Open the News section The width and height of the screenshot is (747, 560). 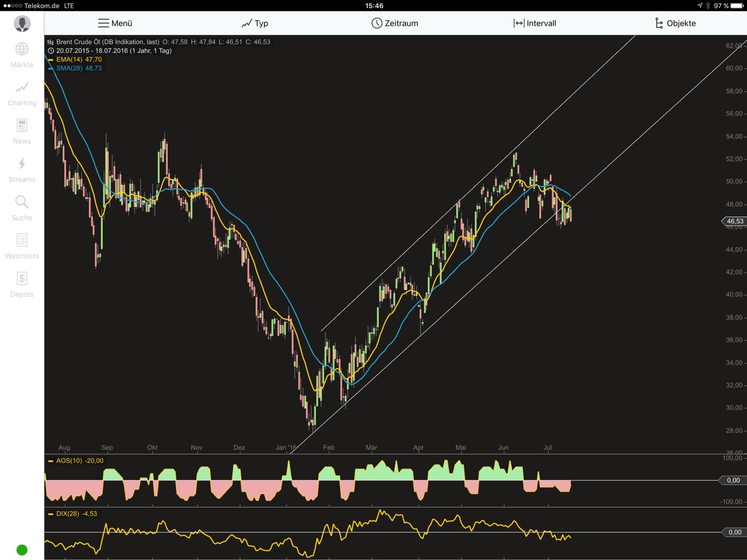tap(22, 132)
